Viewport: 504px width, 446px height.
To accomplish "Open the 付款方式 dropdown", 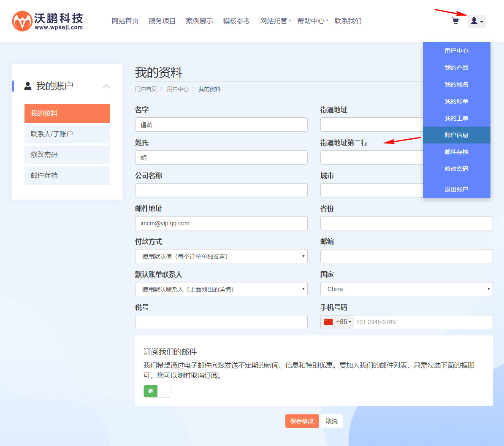I will click(x=221, y=256).
